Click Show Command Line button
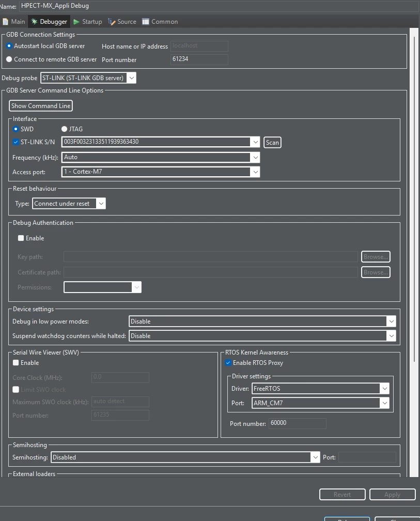This screenshot has width=420, height=521. (x=40, y=105)
